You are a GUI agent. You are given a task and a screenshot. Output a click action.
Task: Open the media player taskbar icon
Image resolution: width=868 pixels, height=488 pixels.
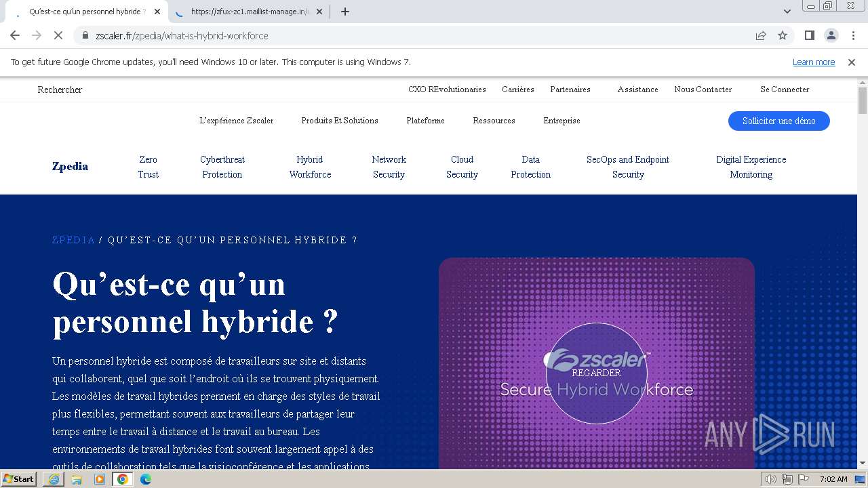coord(100,479)
